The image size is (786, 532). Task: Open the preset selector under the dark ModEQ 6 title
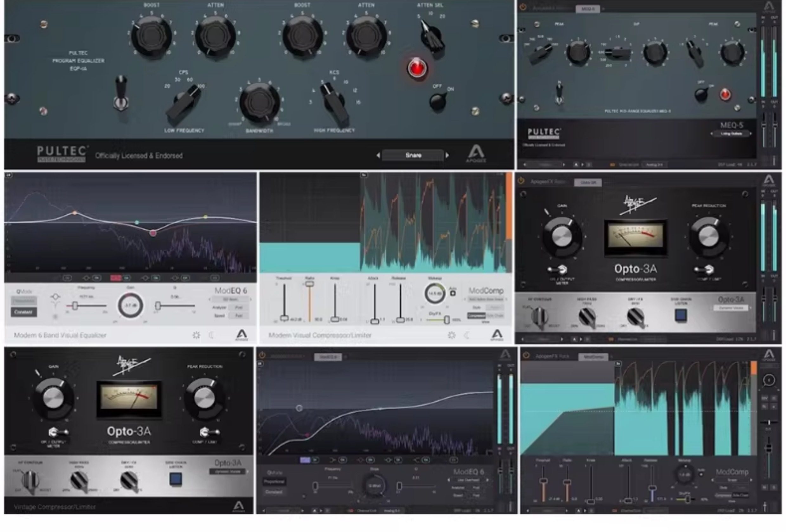pos(468,480)
